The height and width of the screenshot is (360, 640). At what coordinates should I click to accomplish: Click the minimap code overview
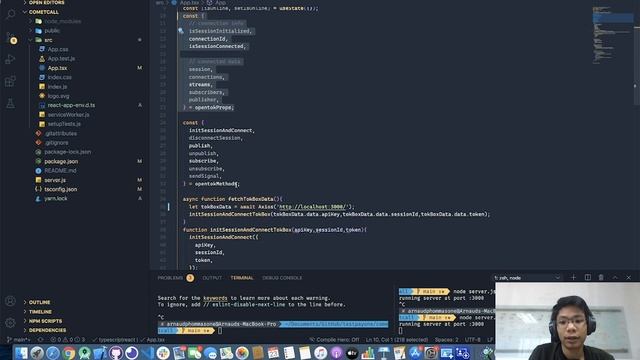coord(612,35)
